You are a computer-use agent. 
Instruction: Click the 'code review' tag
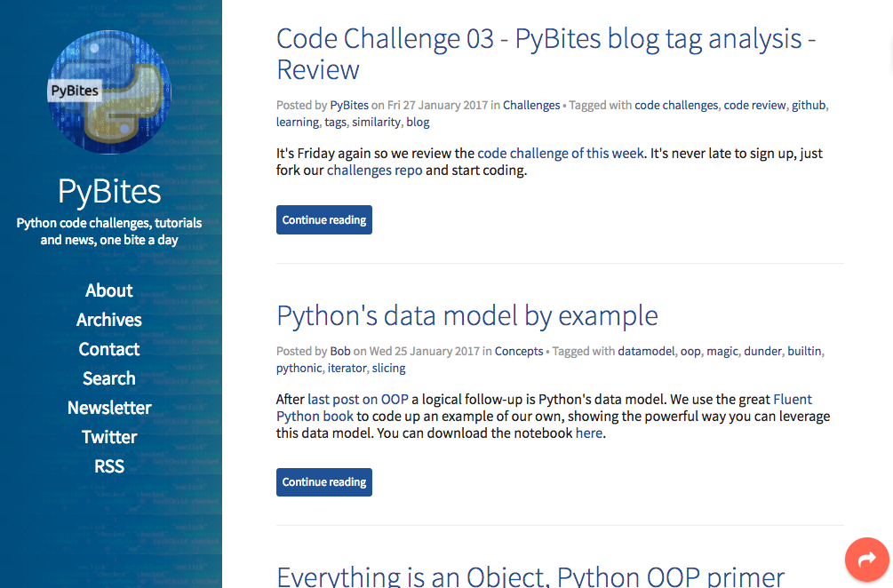coord(754,105)
